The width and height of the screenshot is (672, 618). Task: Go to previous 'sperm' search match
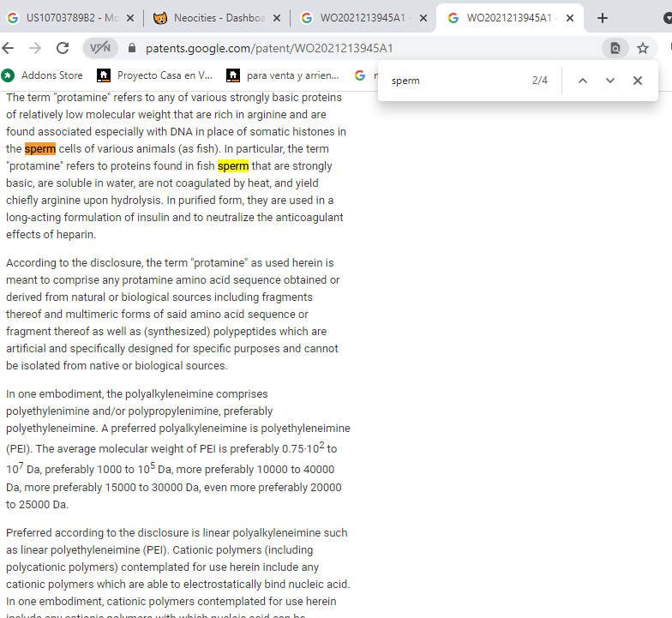[583, 81]
